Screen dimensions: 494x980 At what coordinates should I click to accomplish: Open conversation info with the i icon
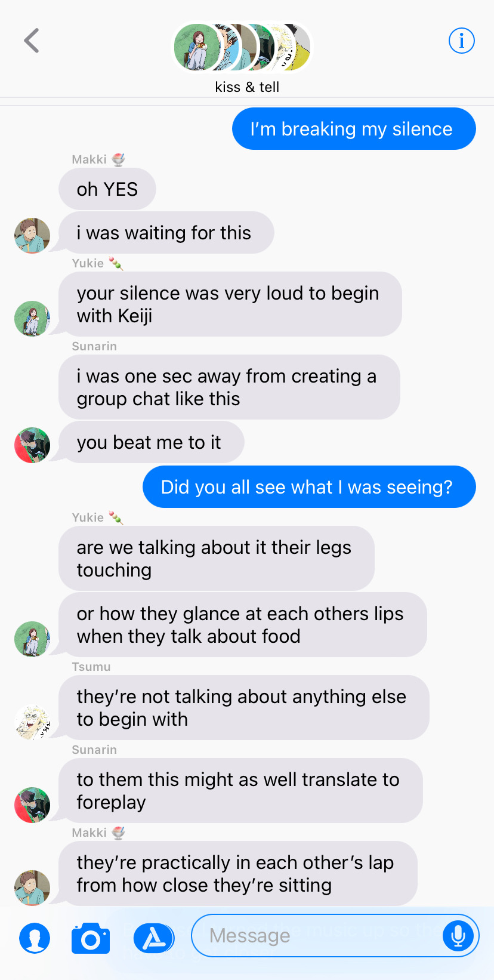[x=461, y=41]
